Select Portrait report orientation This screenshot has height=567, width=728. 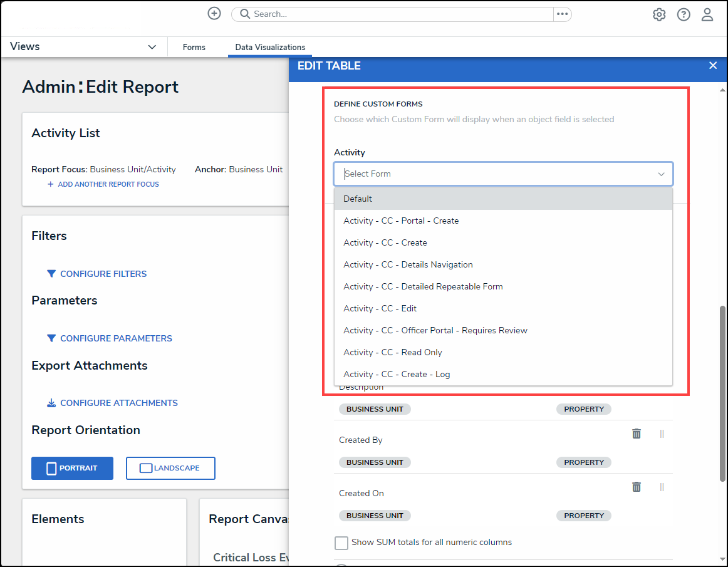72,468
